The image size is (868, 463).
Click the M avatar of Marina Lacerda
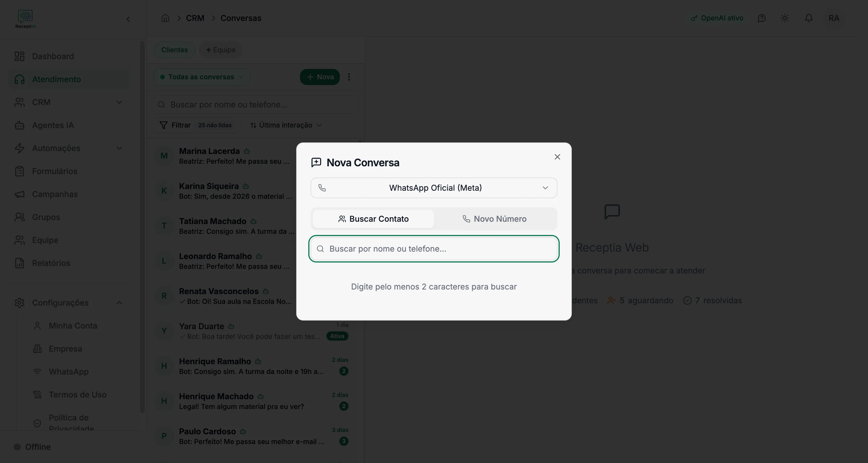point(164,156)
